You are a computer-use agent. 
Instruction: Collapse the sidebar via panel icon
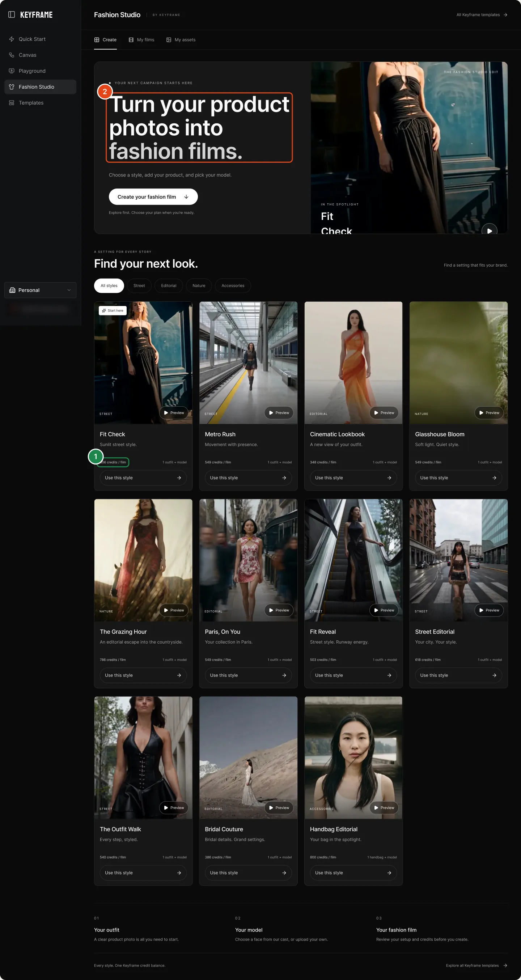[x=12, y=14]
